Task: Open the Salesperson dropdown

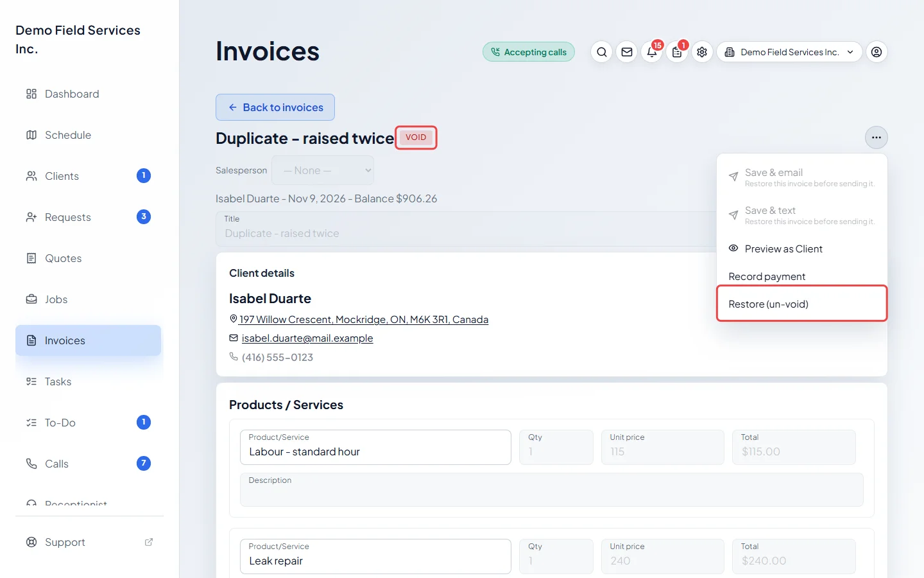Action: tap(323, 170)
